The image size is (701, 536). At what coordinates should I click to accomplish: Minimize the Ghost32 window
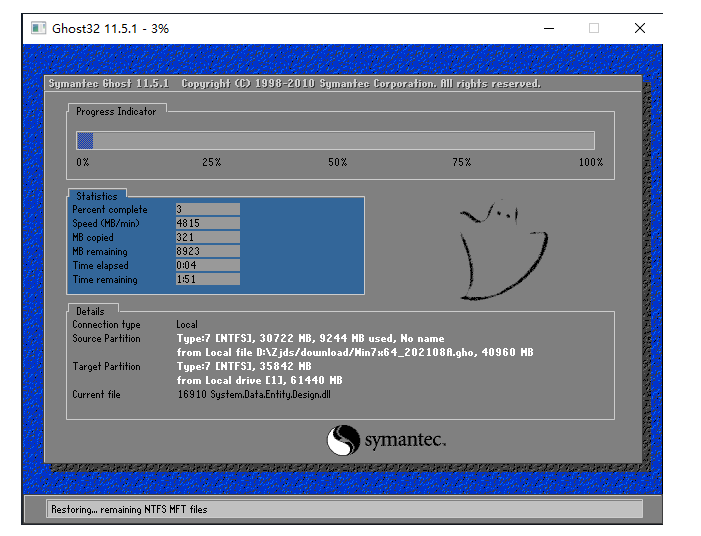point(547,28)
